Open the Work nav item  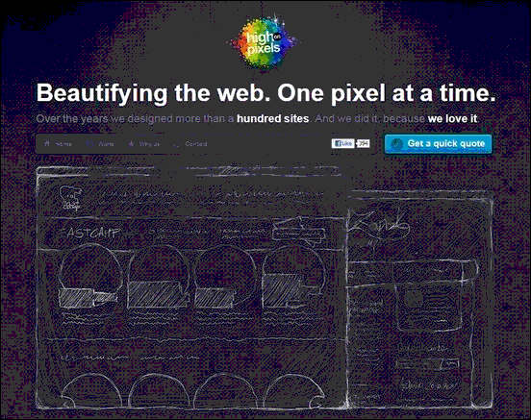click(100, 144)
